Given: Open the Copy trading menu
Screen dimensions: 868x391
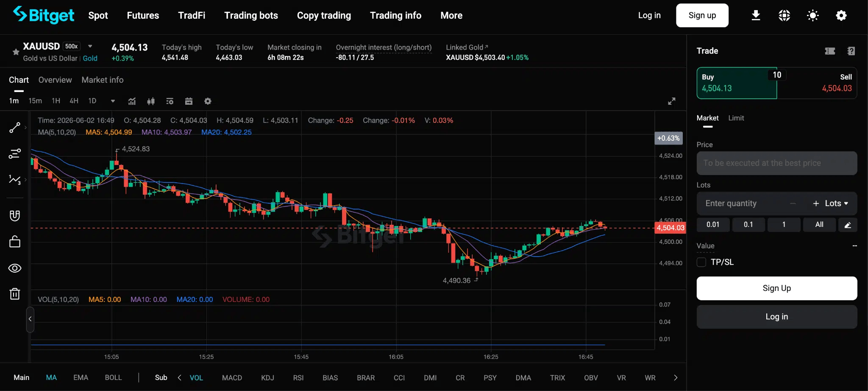Looking at the screenshot, I should pyautogui.click(x=324, y=15).
